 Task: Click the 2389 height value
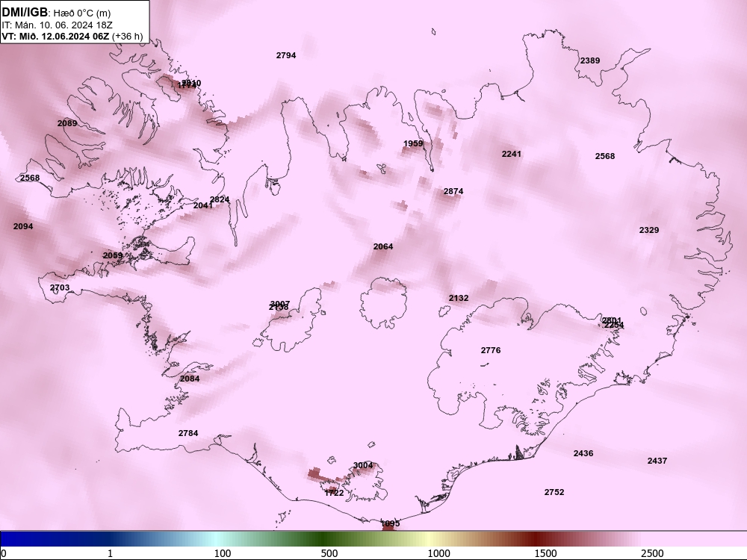(590, 60)
